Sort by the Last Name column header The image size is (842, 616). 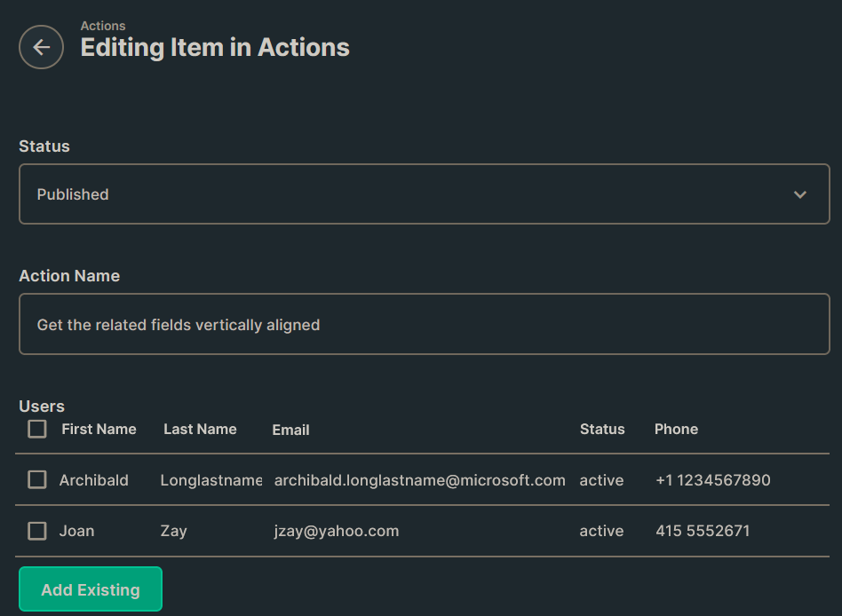[x=200, y=429]
